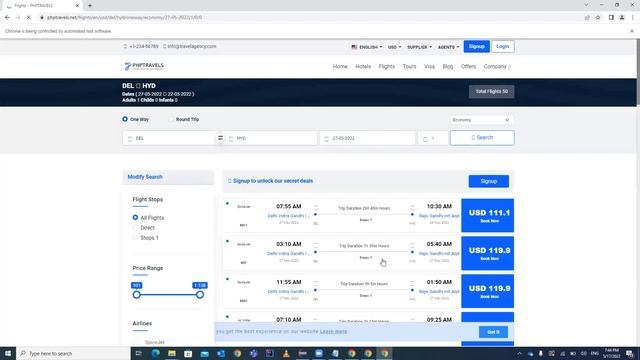The height and width of the screenshot is (360, 640).
Task: Stop page loading with the X icon
Action: 29,18
